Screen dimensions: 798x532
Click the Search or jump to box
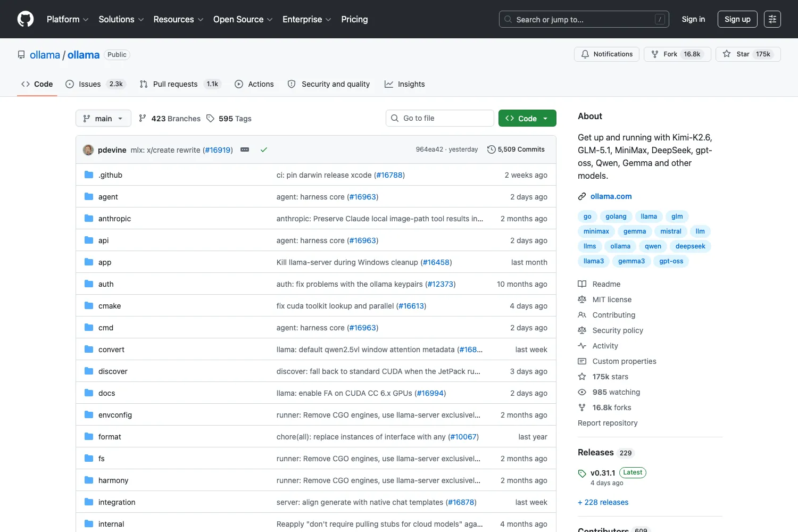[584, 19]
